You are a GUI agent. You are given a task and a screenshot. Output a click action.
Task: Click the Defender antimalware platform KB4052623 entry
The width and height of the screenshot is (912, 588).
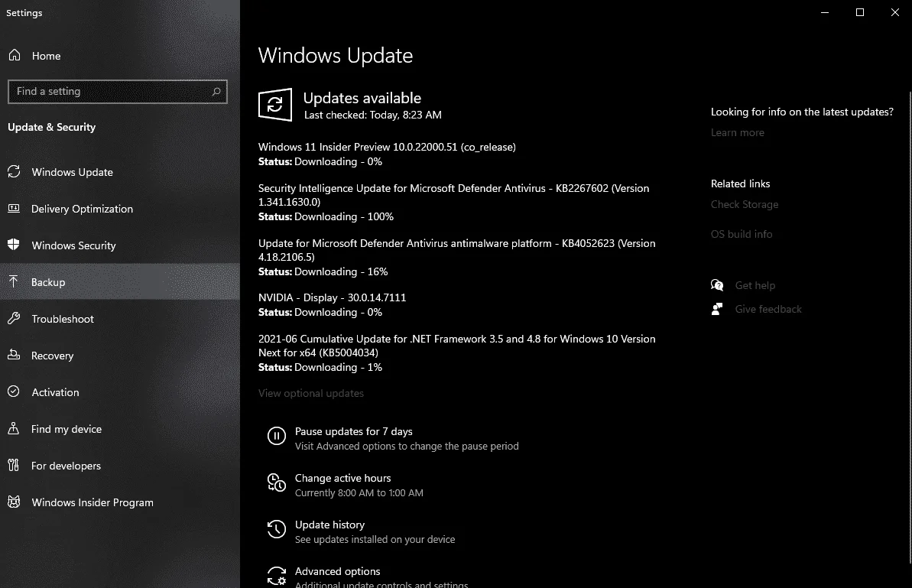[456, 250]
